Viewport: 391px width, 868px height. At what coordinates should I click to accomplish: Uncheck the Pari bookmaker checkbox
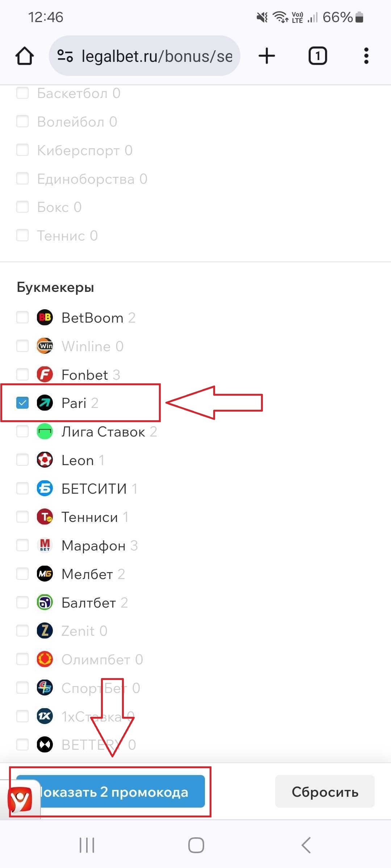(x=22, y=403)
